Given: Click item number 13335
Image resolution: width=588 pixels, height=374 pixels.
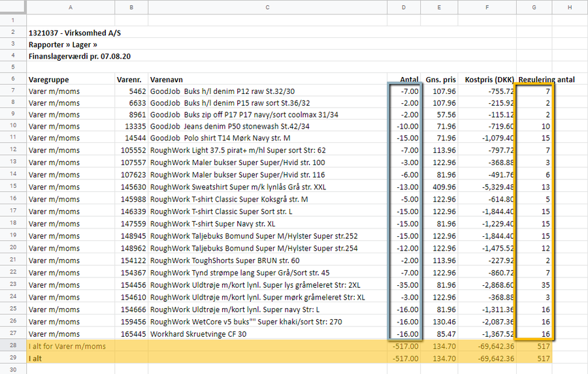Looking at the screenshot, I should [x=135, y=126].
